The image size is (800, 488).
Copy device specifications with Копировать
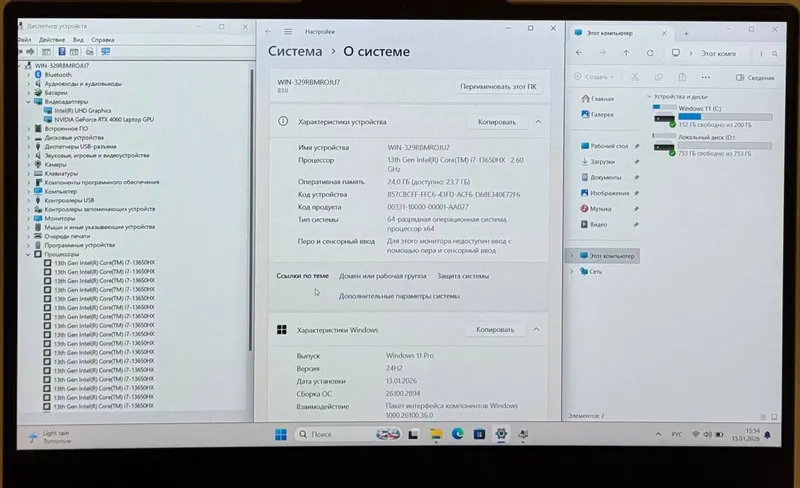click(496, 122)
